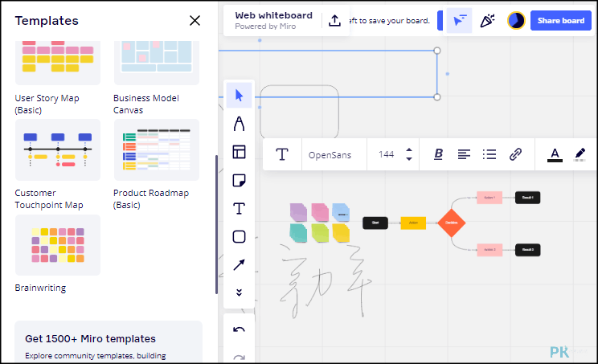Toggle bulleted list formatting

tap(489, 154)
